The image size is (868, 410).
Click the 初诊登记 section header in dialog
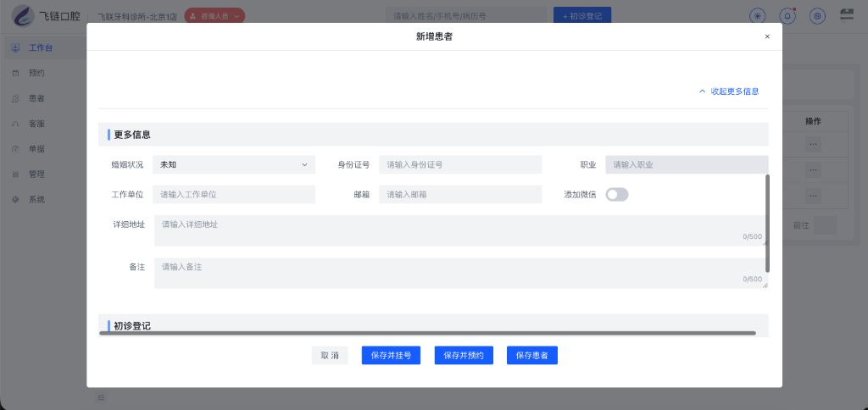433,324
